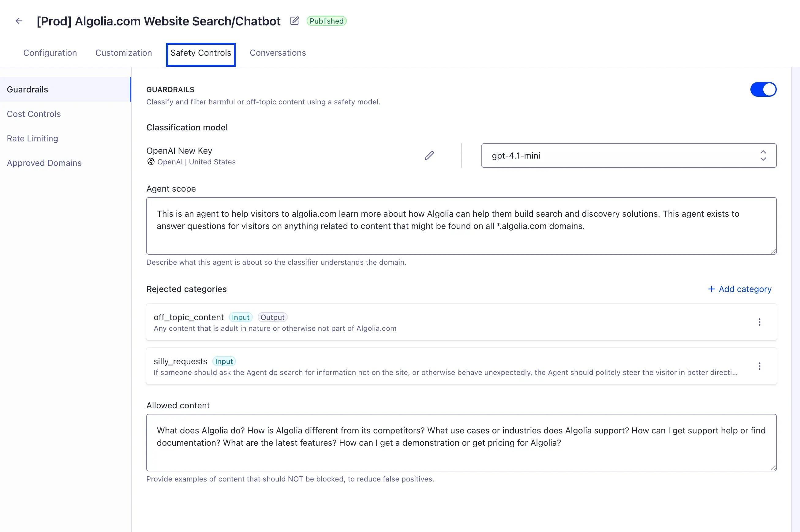The image size is (800, 532).
Task: Switch to the Customization tab
Action: coord(123,53)
